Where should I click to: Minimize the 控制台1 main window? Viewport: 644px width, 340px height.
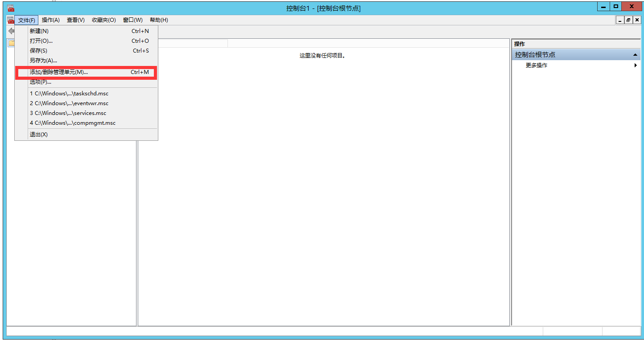604,6
